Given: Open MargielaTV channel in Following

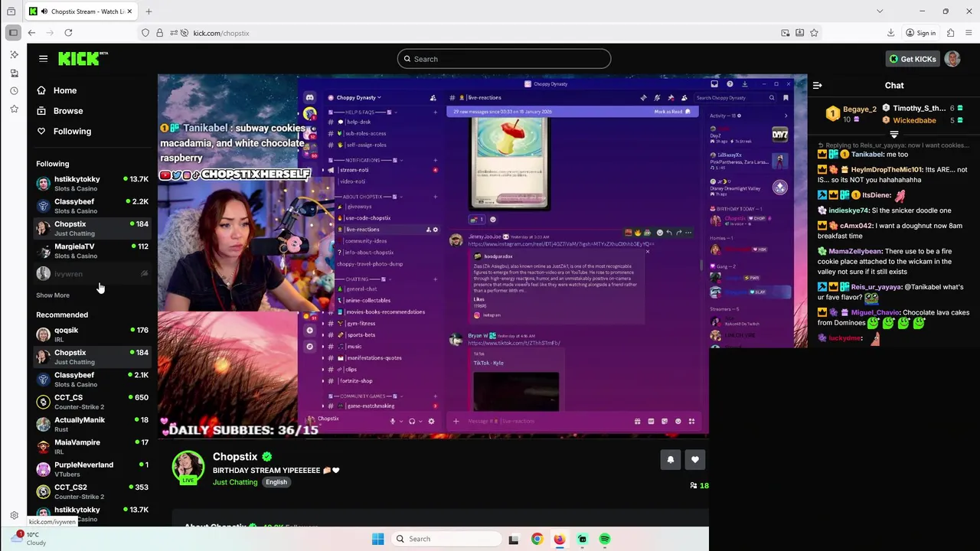Looking at the screenshot, I should click(x=92, y=251).
